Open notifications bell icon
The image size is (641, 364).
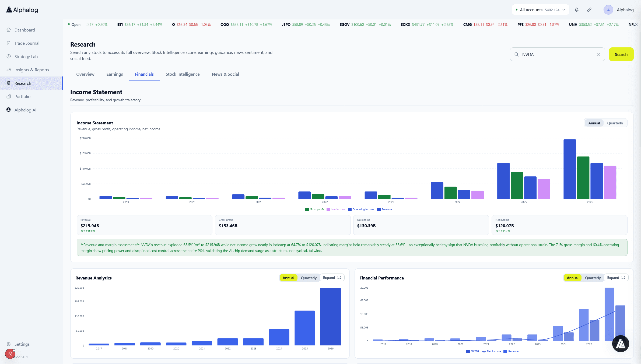tap(577, 10)
